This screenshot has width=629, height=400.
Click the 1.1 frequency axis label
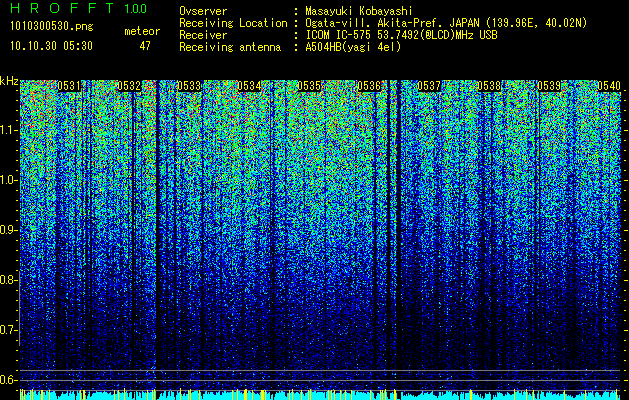coord(9,130)
